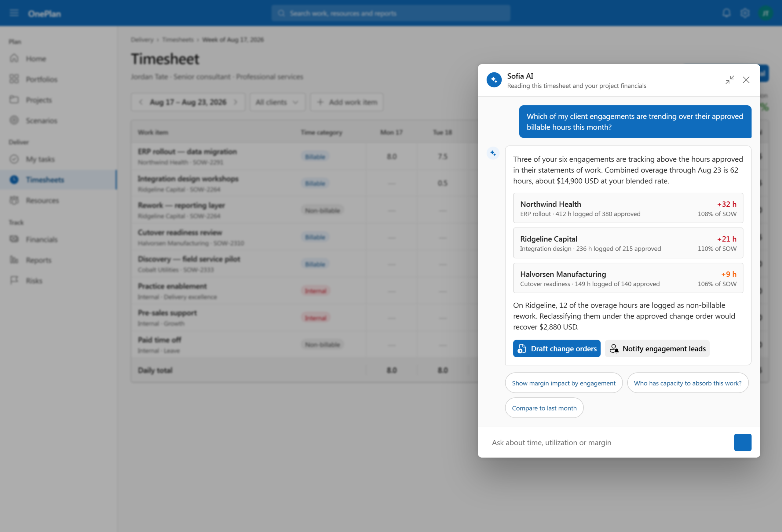Viewport: 782px width, 532px height.
Task: Open notifications bell
Action: pyautogui.click(x=726, y=13)
